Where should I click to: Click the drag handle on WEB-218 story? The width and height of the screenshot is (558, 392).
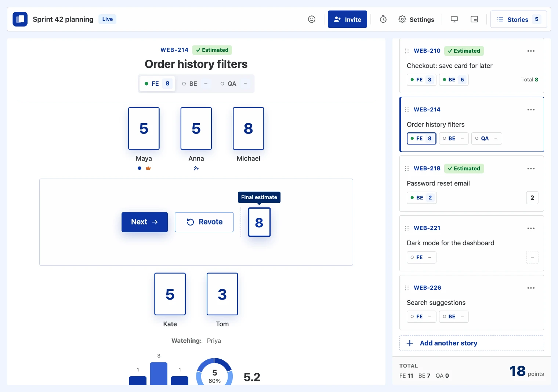[x=407, y=169]
